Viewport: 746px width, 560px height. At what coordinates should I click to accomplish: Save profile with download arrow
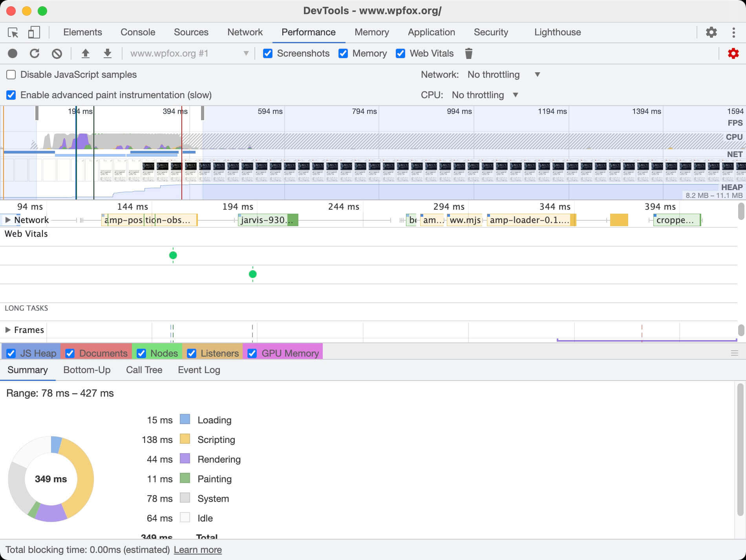pos(107,53)
